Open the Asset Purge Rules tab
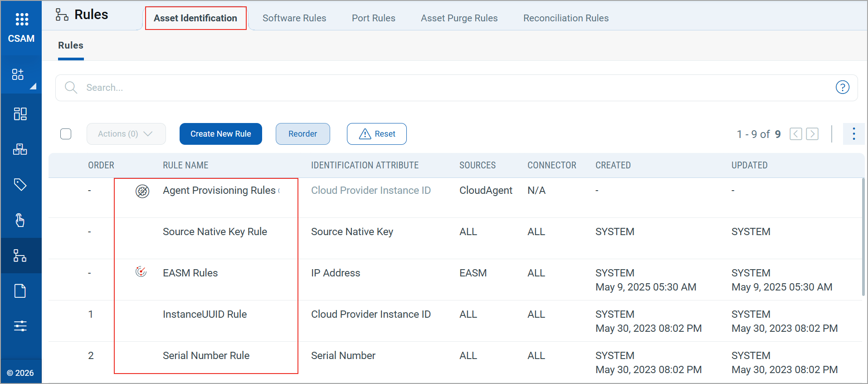The image size is (868, 384). [x=459, y=18]
